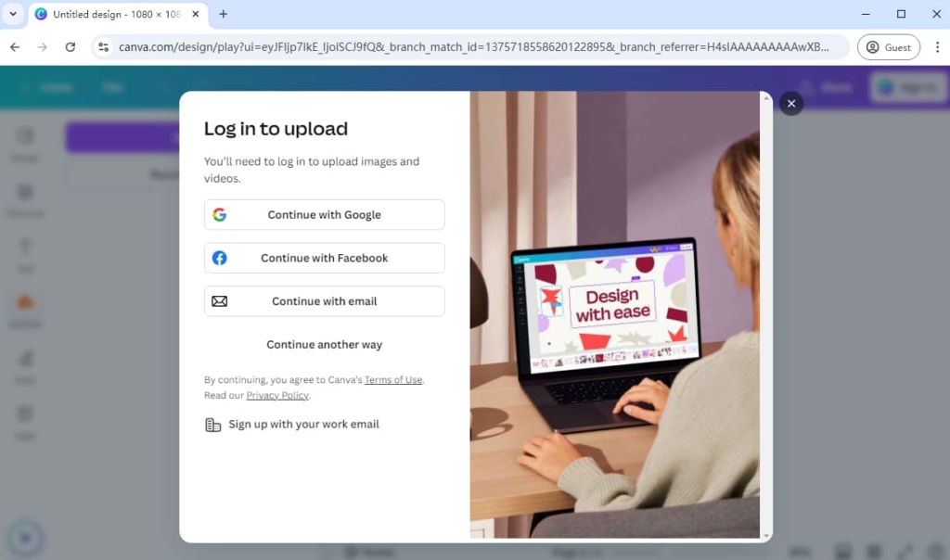
Task: Open the Guest profile menu
Action: point(888,47)
